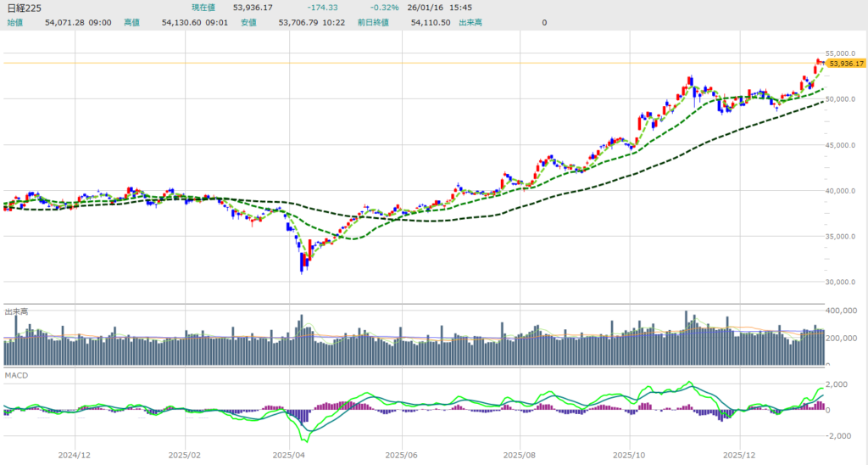Select the 2025/12 date label on time axis
This screenshot has height=465, width=868.
(x=739, y=454)
